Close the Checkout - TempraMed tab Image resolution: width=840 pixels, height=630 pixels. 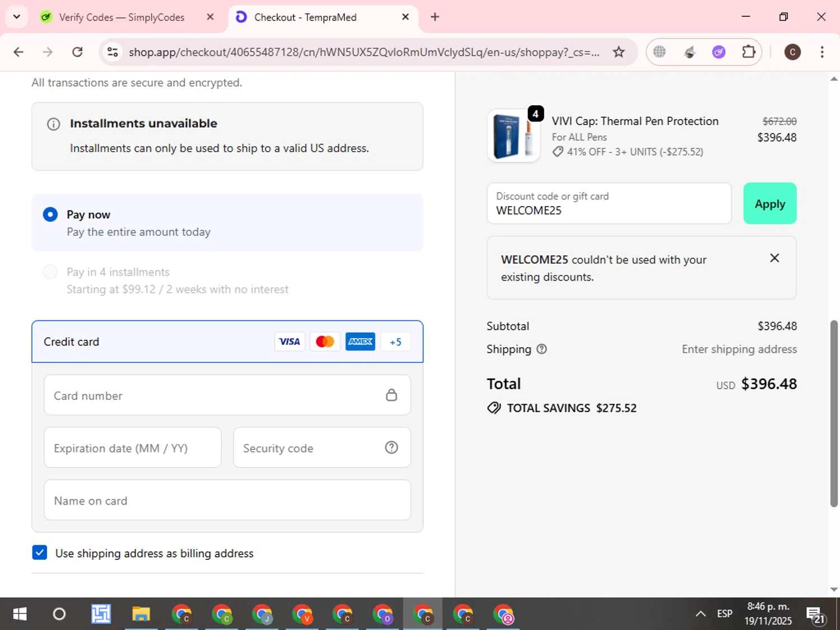coord(405,17)
